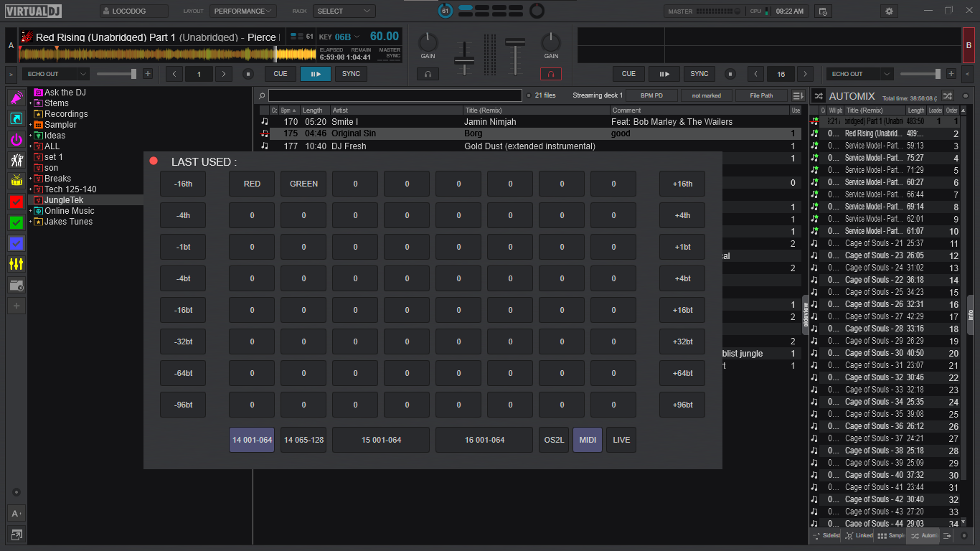Toggle deck B red headphone cue button
Screen dimensions: 980x551
tap(551, 74)
